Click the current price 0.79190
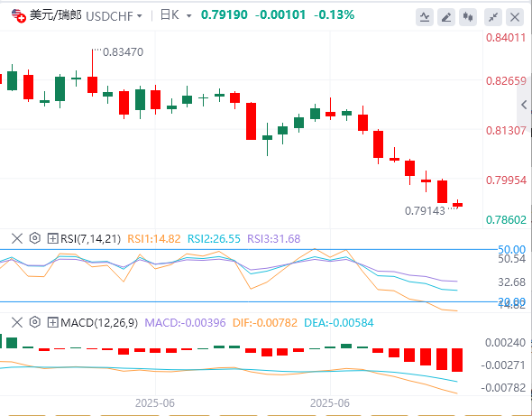This screenshot has width=532, height=416. (x=225, y=15)
